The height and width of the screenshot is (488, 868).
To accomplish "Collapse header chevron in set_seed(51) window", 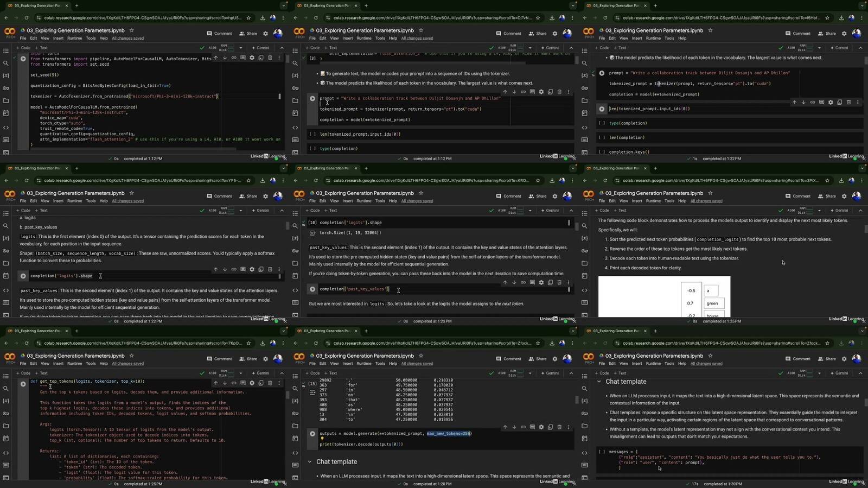I will (x=282, y=48).
